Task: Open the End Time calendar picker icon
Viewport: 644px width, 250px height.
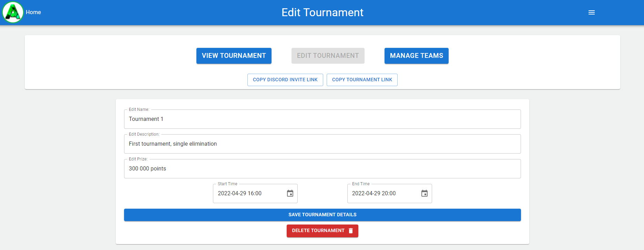Action: [x=424, y=194]
